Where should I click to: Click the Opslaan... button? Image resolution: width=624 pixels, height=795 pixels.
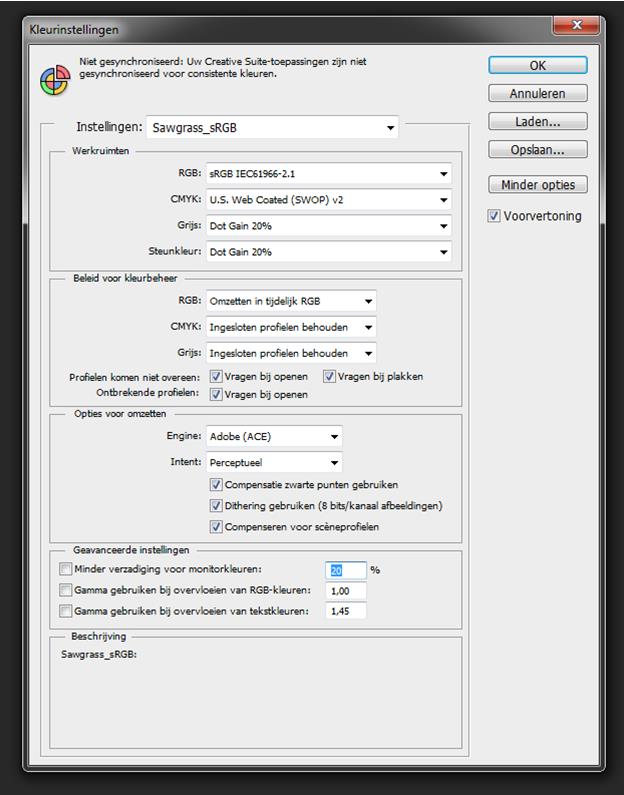tap(538, 150)
